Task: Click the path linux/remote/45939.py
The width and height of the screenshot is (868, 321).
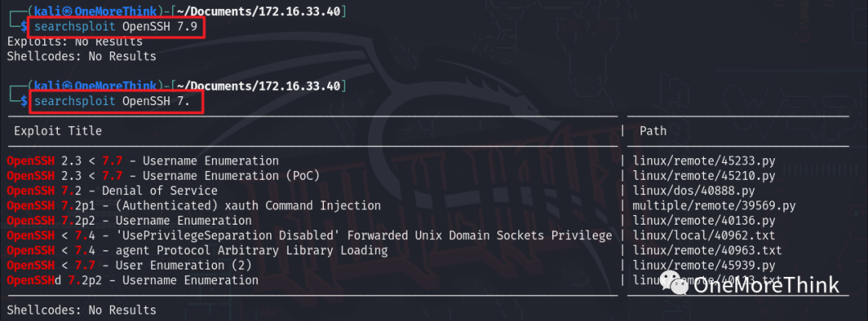Action: pos(704,266)
